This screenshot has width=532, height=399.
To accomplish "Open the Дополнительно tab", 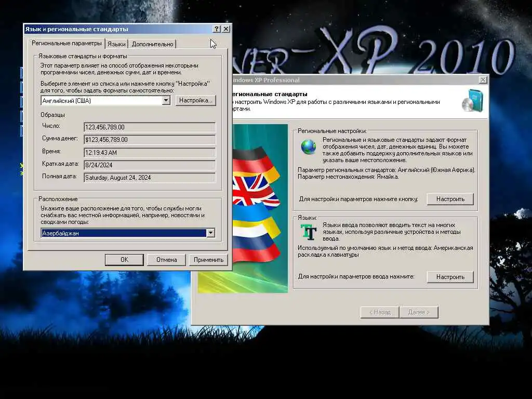I will pos(152,44).
